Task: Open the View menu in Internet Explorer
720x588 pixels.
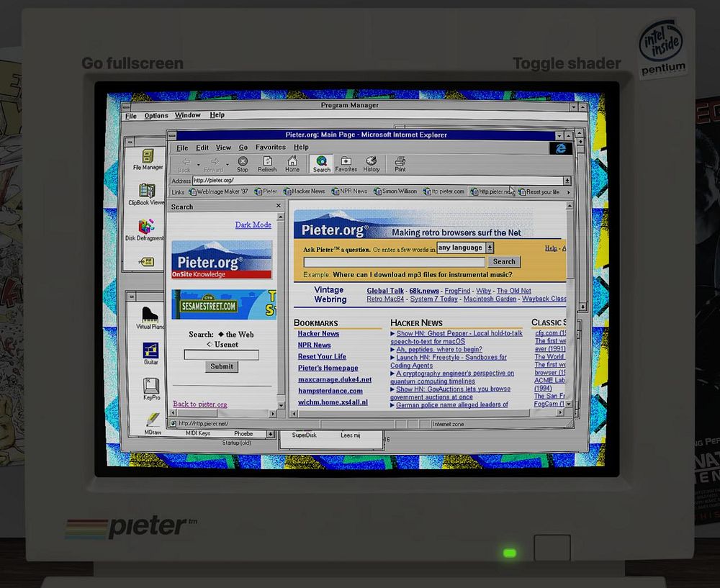Action: click(x=223, y=148)
